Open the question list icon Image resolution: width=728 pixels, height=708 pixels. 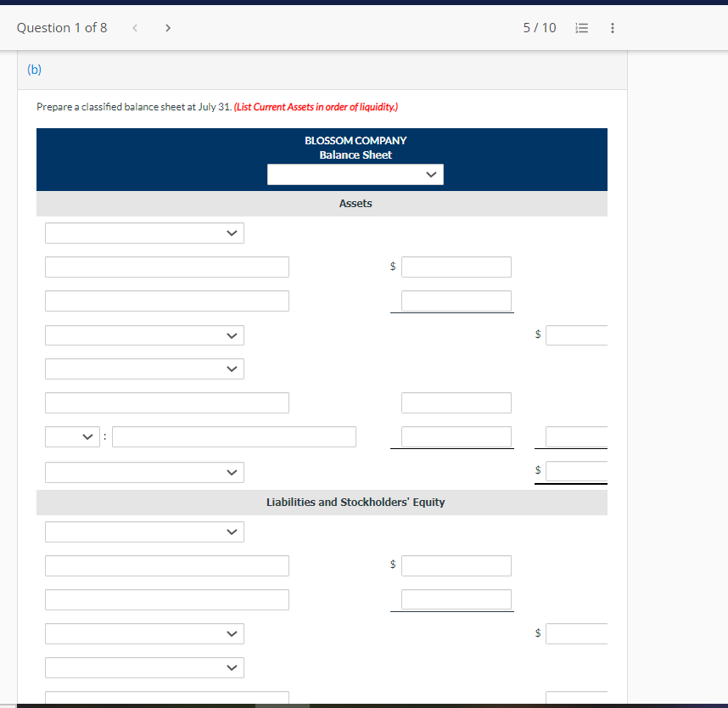pyautogui.click(x=581, y=28)
